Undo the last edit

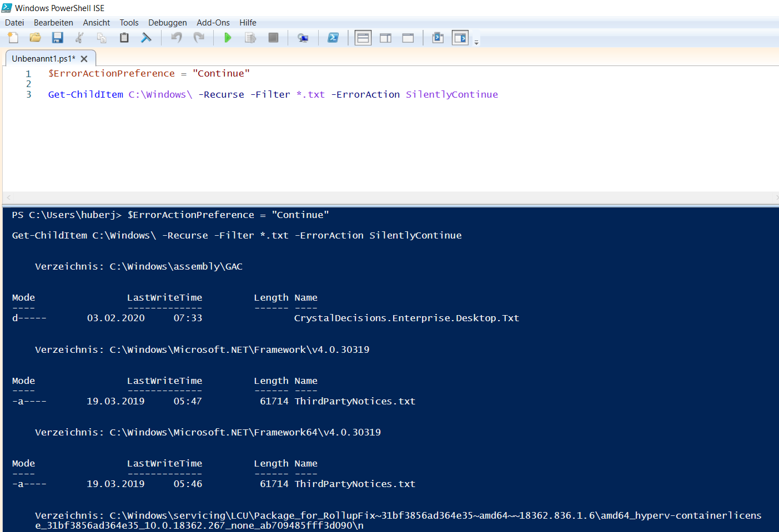[x=177, y=37]
